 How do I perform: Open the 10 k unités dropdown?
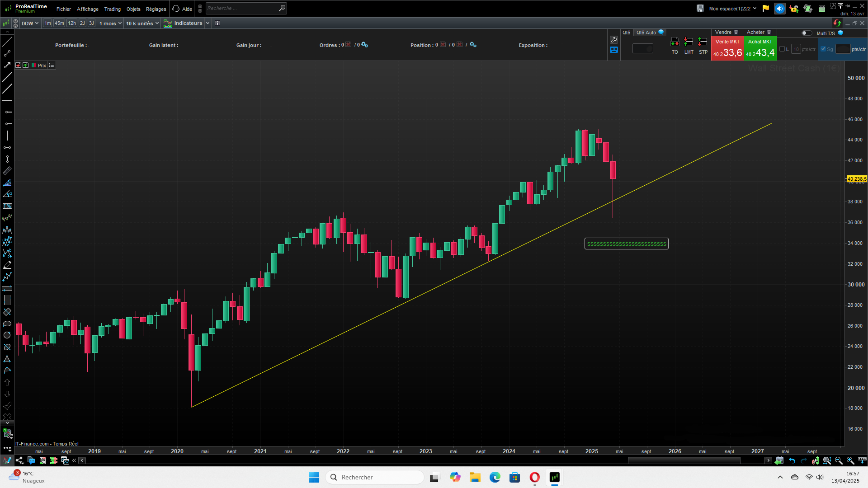(142, 23)
